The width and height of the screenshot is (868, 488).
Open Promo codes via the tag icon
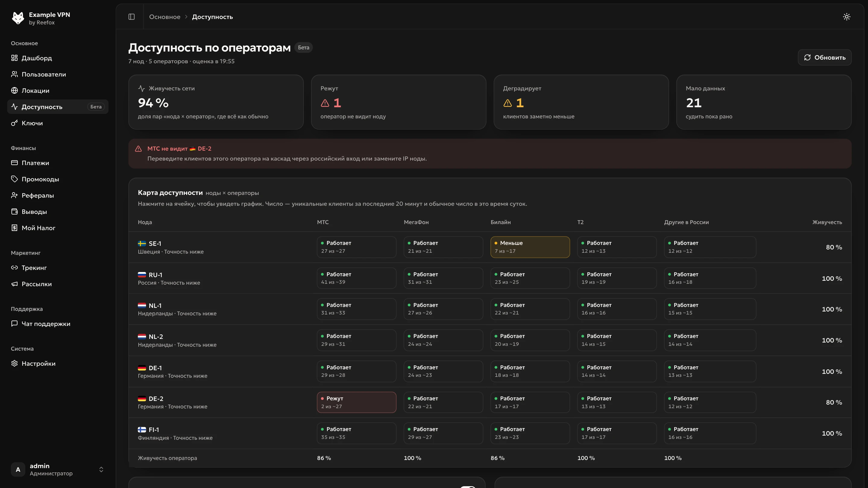14,179
